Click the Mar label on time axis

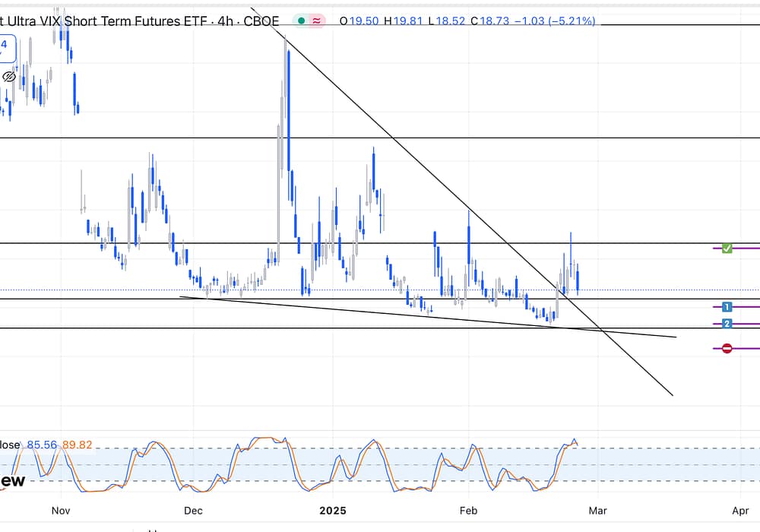598,511
